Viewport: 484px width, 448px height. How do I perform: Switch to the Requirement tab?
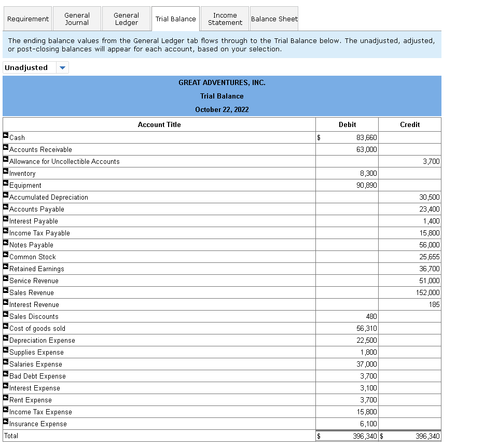[27, 18]
